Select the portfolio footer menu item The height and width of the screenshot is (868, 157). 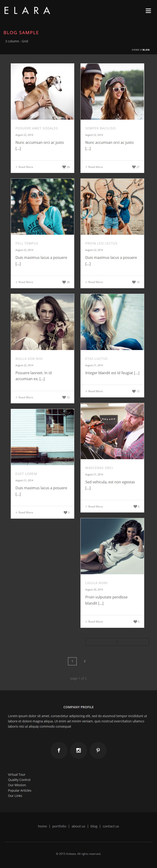coord(59,826)
